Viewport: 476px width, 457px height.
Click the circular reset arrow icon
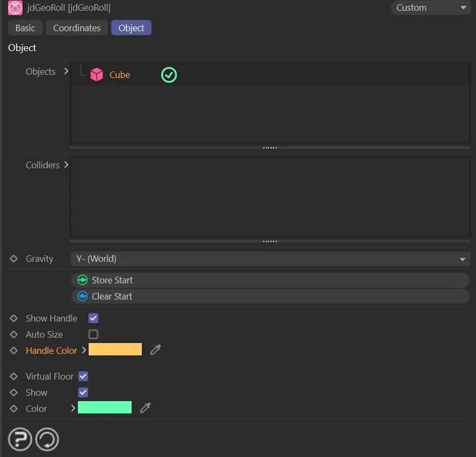(47, 439)
